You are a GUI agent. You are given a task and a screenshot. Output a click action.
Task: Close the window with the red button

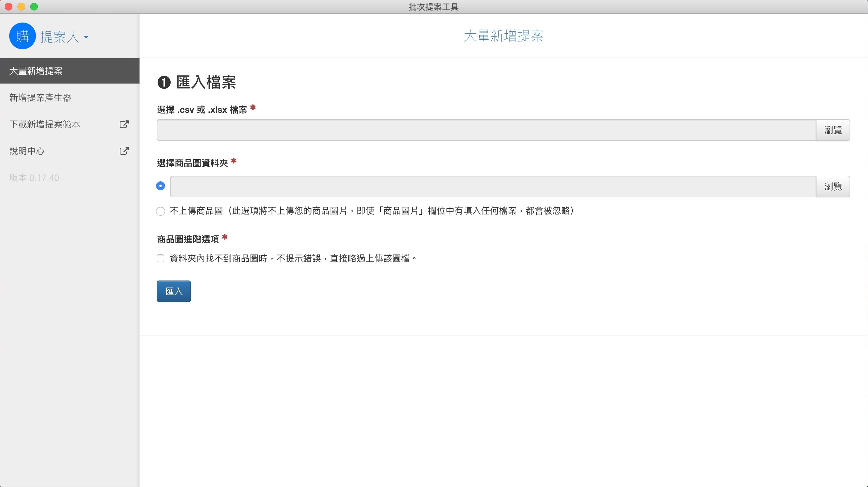9,7
